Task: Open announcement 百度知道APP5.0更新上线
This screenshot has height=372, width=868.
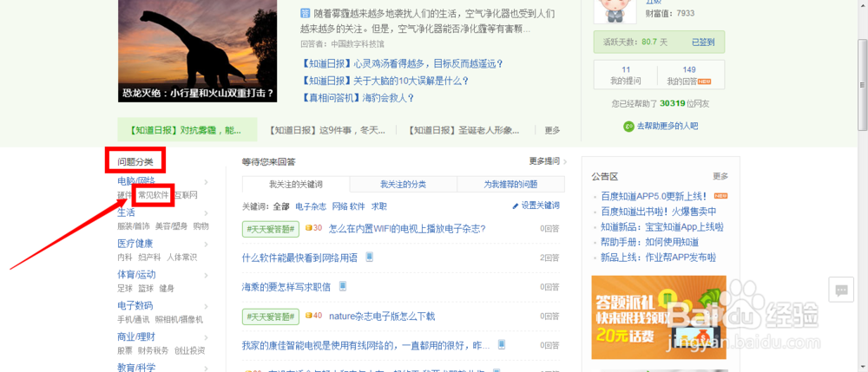Action: coord(654,196)
